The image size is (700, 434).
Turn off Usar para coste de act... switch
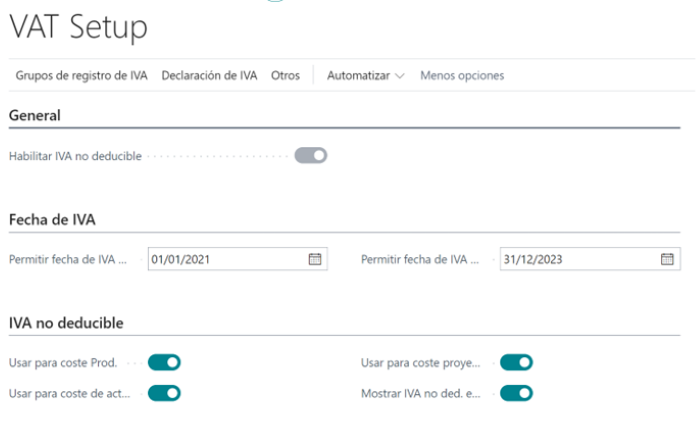pos(164,393)
